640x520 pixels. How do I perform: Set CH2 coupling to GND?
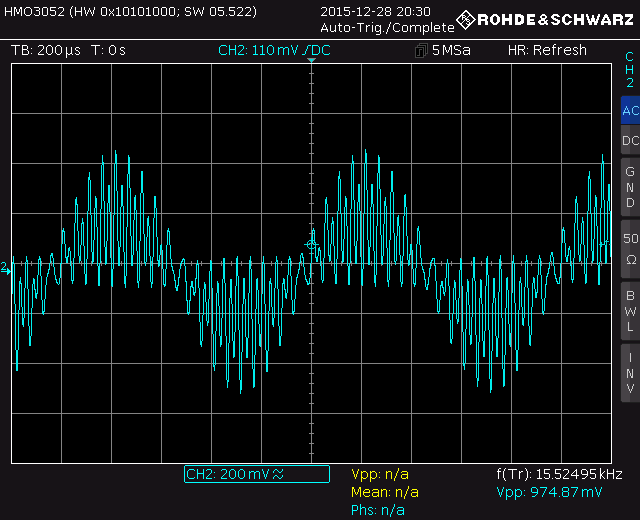pyautogui.click(x=629, y=187)
